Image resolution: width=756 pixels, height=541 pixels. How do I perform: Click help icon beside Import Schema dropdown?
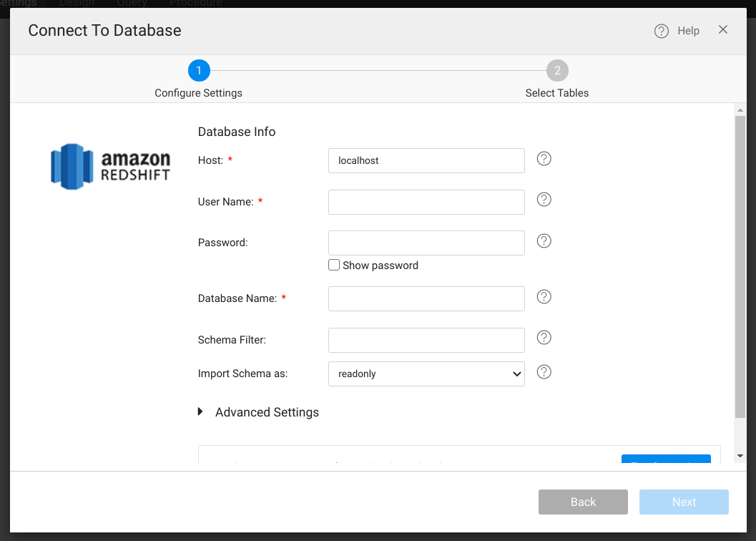coord(544,371)
